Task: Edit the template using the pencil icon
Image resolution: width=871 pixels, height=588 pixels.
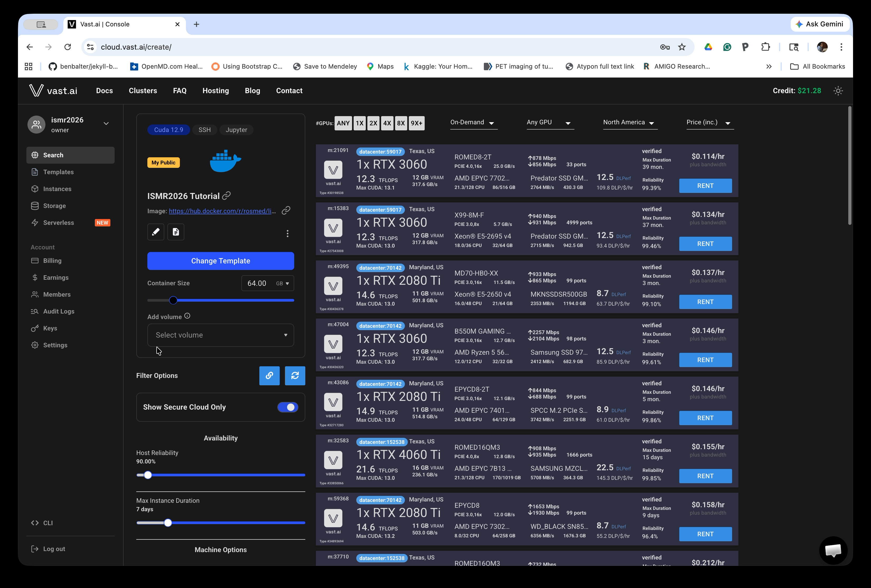Action: [156, 232]
